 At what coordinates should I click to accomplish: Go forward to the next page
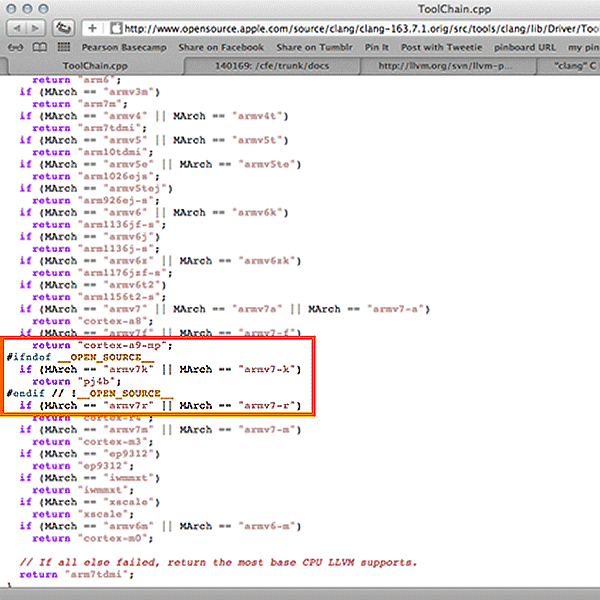coord(36,28)
